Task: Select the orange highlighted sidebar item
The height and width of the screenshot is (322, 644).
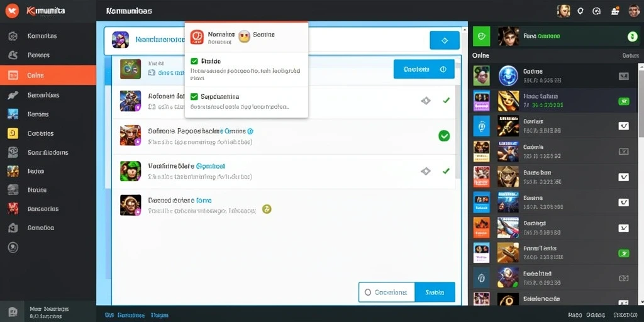Action: [x=48, y=75]
